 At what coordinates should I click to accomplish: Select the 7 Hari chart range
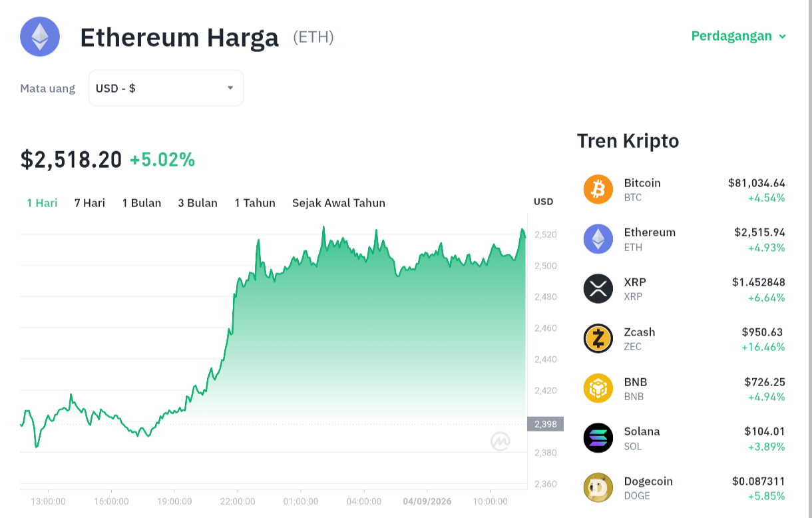pos(90,203)
